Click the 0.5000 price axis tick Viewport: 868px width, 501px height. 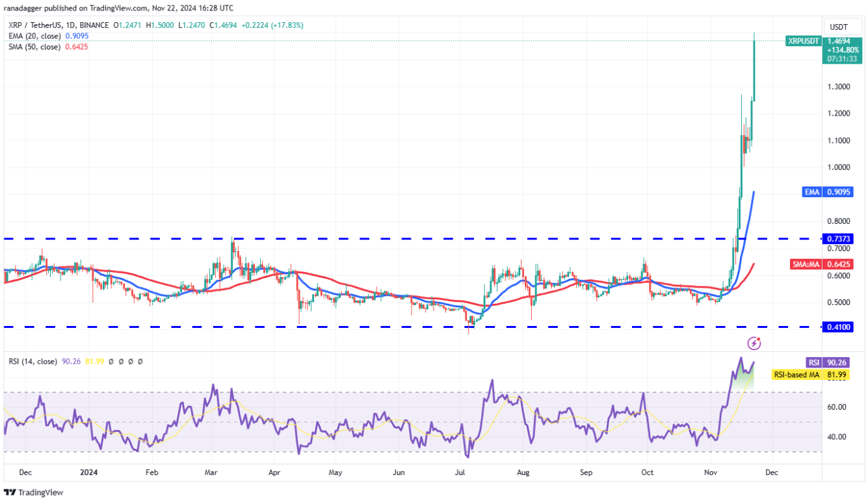coord(839,303)
